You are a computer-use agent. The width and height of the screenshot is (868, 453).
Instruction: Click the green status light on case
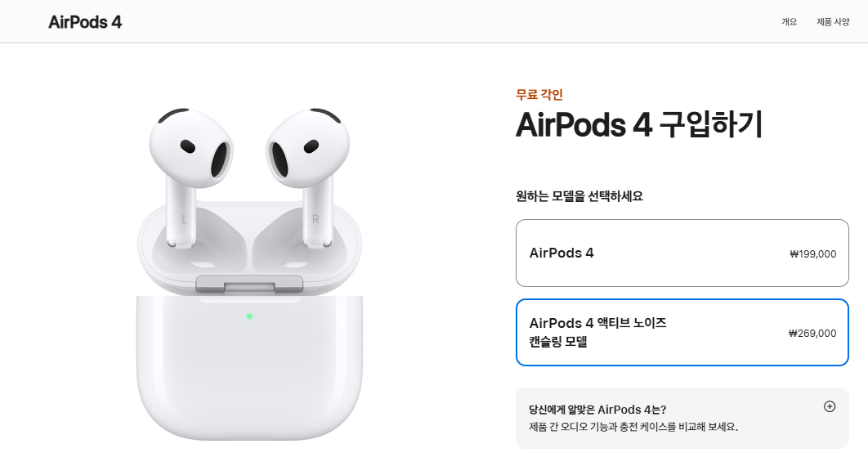(x=249, y=316)
